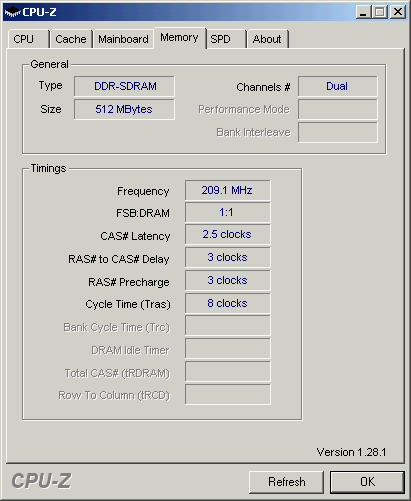The image size is (411, 501).
Task: Click the empty DRAM Idle Timer field
Action: 228,349
